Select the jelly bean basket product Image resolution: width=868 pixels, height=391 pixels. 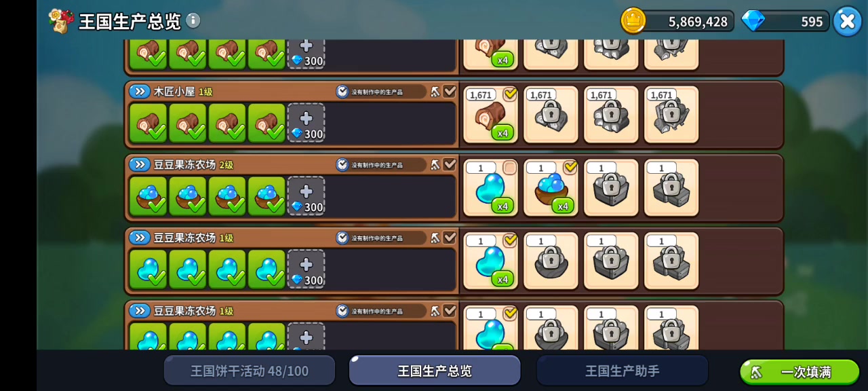coord(551,187)
